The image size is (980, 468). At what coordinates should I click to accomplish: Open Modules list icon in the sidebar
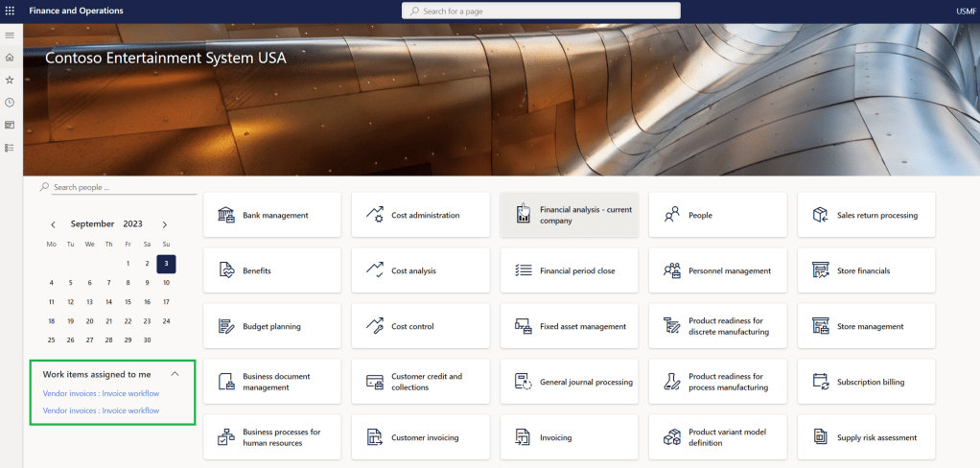[x=10, y=148]
